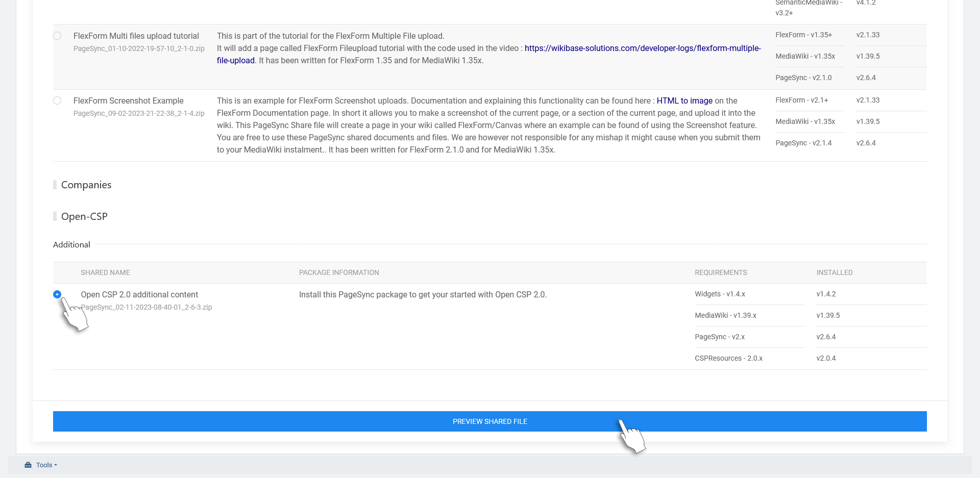The height and width of the screenshot is (478, 980).
Task: Switch to the Open-CSP section
Action: [84, 216]
